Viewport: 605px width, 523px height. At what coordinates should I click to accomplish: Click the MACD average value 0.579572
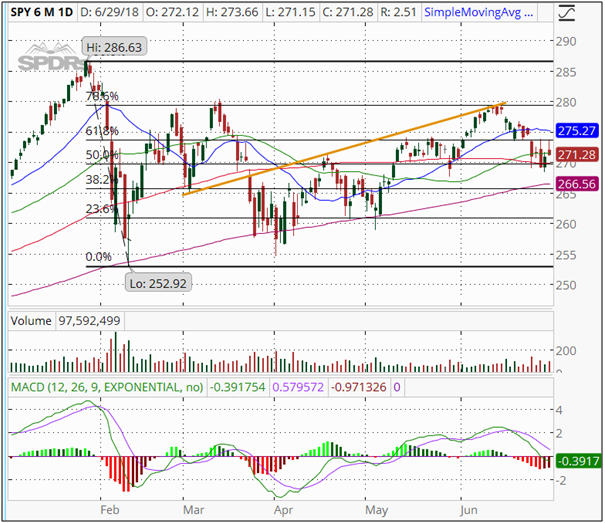(298, 387)
